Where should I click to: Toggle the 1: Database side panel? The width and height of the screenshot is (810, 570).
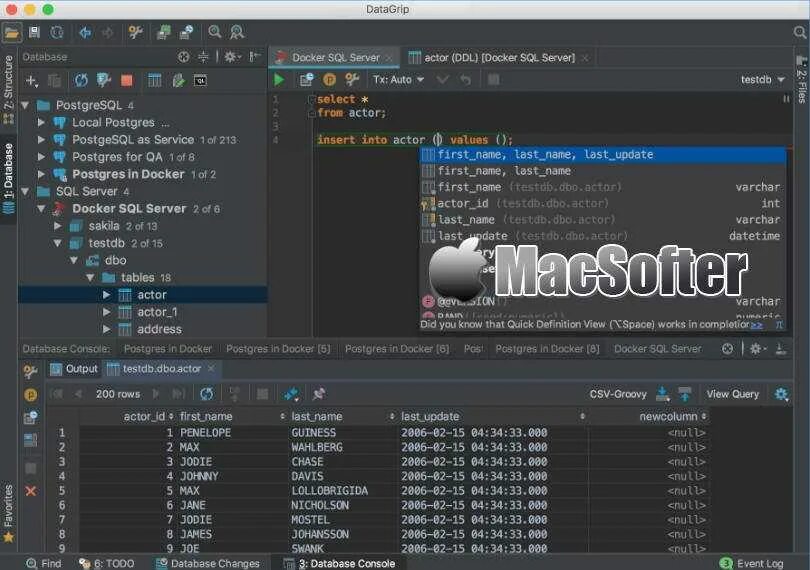tap(8, 178)
